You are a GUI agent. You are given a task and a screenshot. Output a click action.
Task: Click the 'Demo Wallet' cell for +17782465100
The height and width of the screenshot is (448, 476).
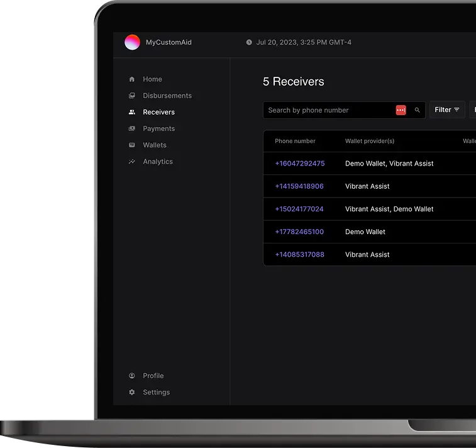tap(365, 232)
